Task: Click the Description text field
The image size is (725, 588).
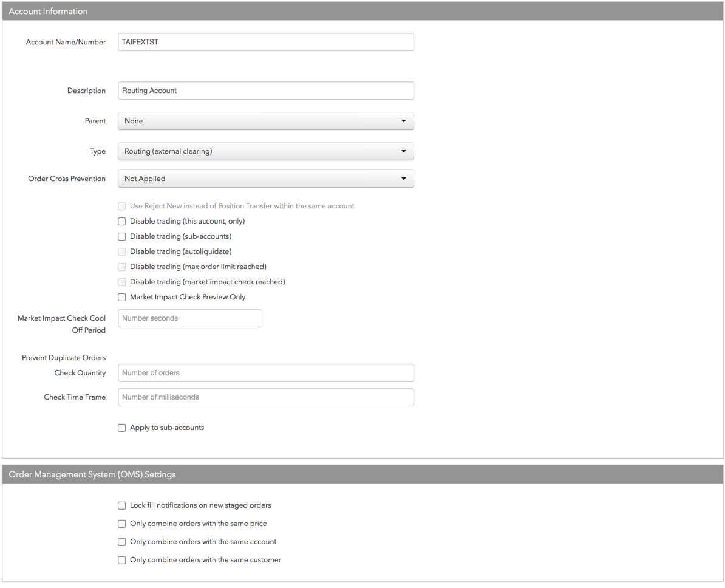Action: [265, 91]
